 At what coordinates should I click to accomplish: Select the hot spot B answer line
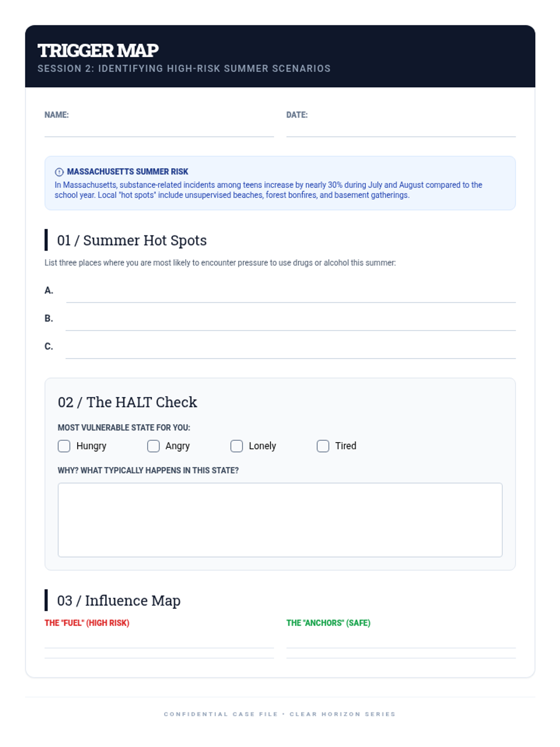click(290, 323)
